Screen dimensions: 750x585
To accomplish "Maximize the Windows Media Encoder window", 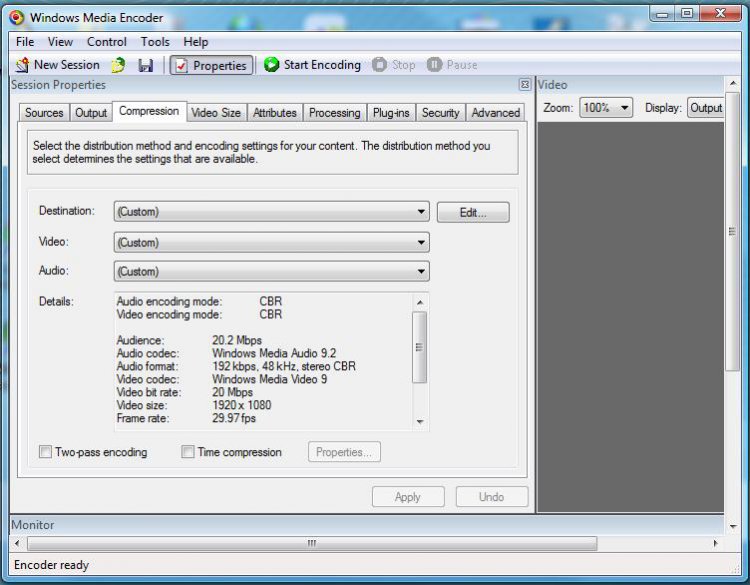I will (x=687, y=14).
